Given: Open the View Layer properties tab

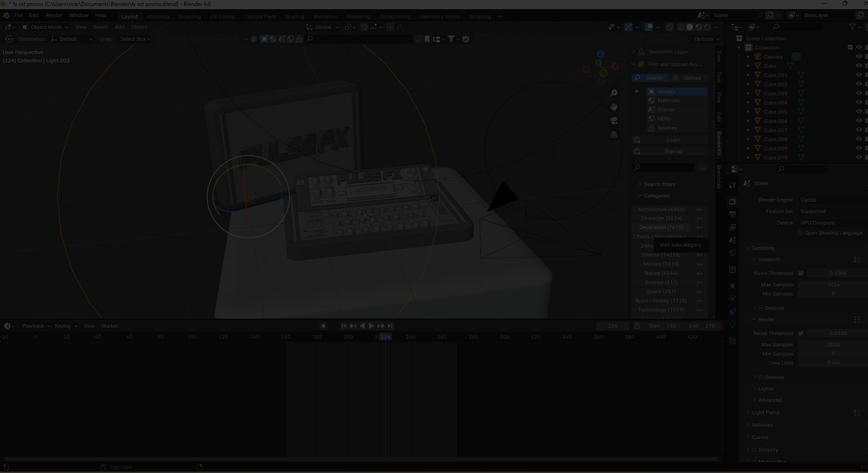Looking at the screenshot, I should [732, 227].
